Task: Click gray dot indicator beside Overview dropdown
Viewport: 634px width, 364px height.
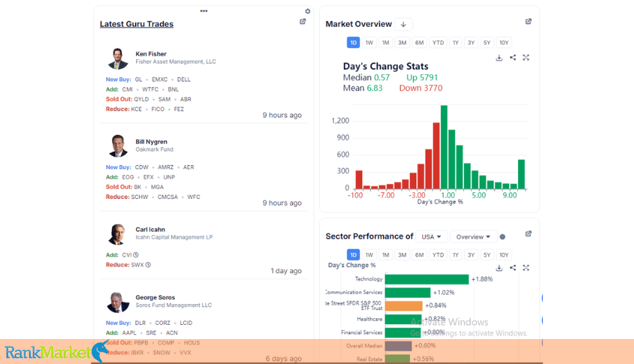Action: tap(502, 237)
